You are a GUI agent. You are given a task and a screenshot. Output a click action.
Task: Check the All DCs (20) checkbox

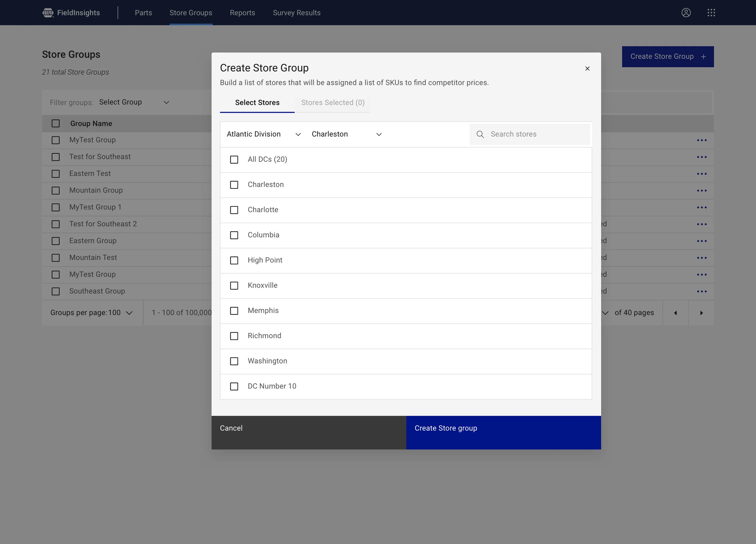point(234,160)
